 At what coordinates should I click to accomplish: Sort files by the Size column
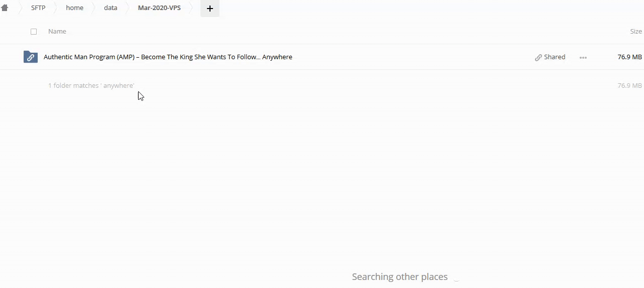tap(635, 32)
